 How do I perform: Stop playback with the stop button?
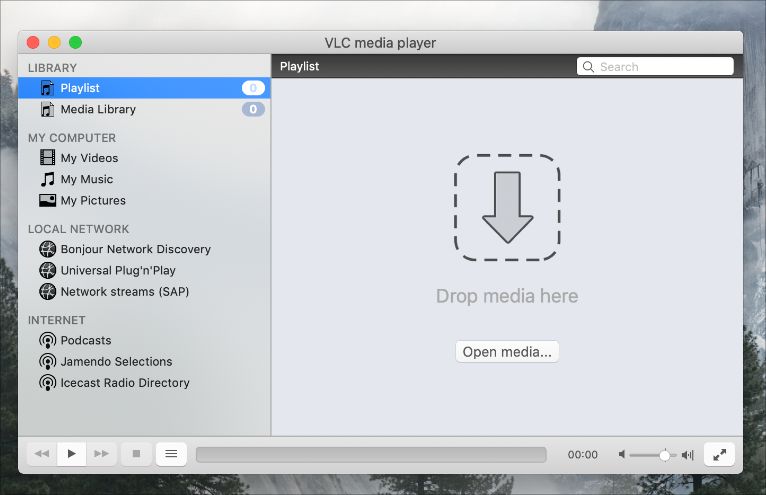136,454
